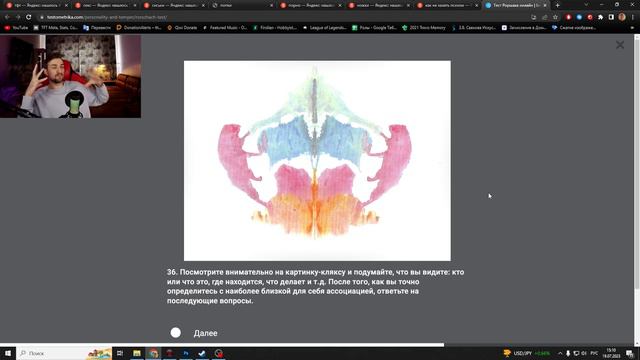Switch the РУС input language indicator
The width and height of the screenshot is (640, 360).
[594, 353]
